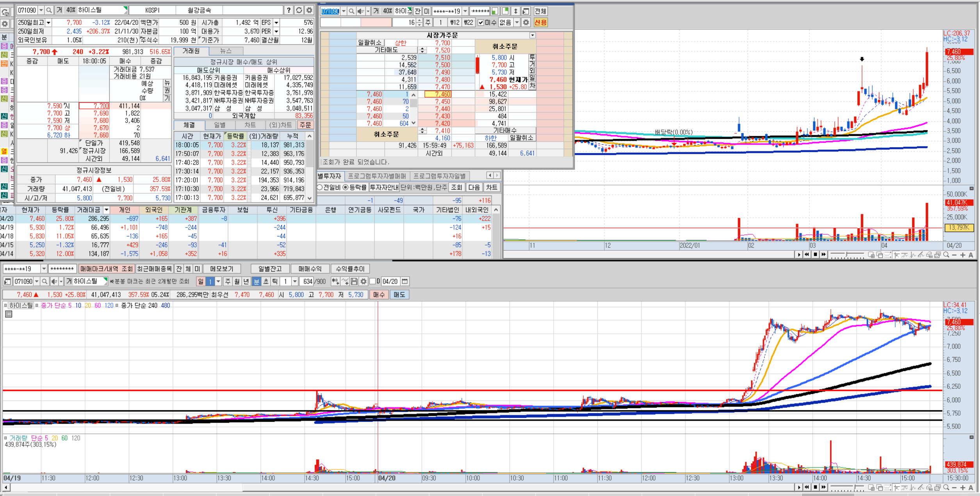Select the crosshair cursor icon in upper chart toolbar
The width and height of the screenshot is (980, 496).
pos(896,255)
